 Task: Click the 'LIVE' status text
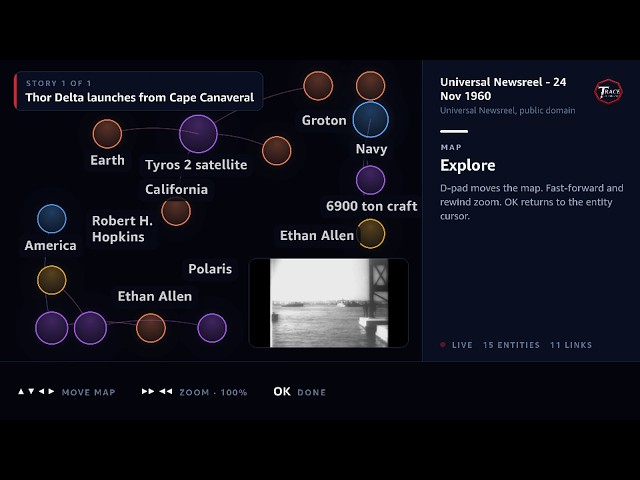pos(462,345)
